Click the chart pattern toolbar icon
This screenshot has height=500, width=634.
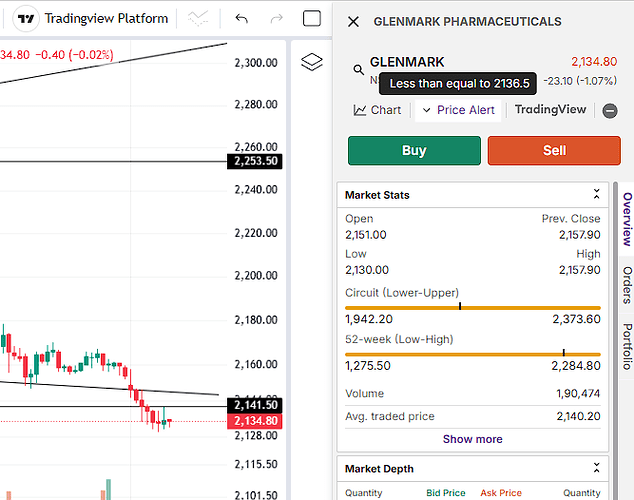point(198,19)
